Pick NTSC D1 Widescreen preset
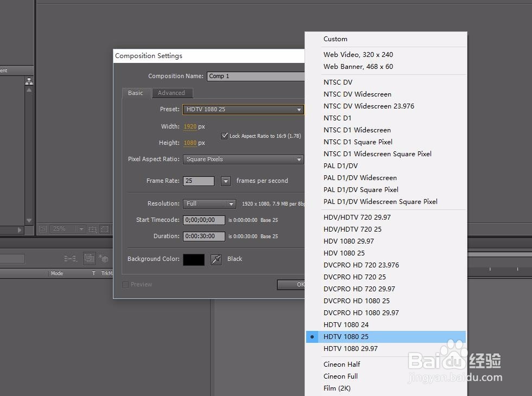Viewport: 532px width, 396px height. click(x=386, y=130)
